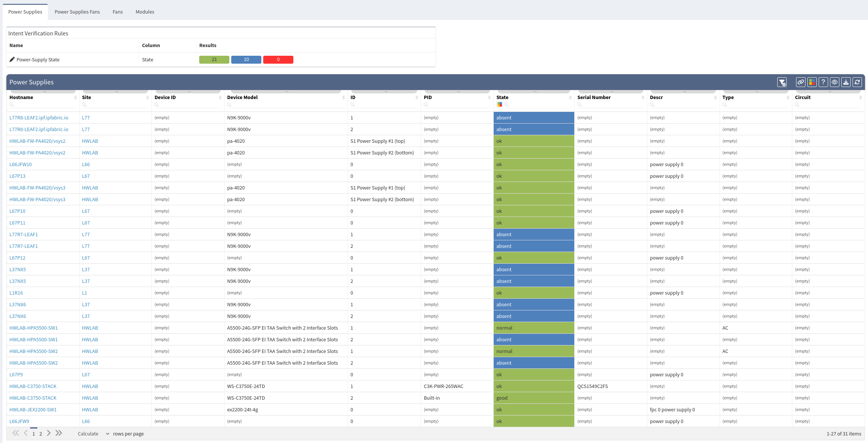
Task: Edit Power-Supply State rule pencil icon
Action: coord(12,60)
